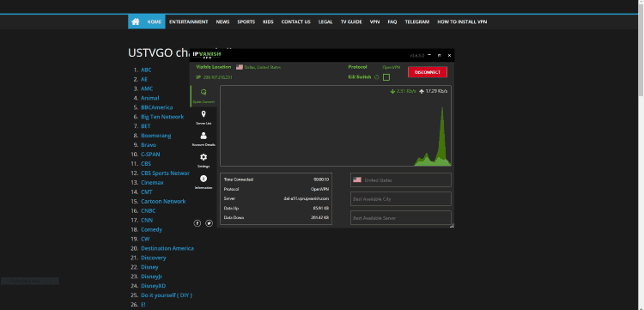Open the CBS Sports Network link
This screenshot has width=644, height=310.
(x=165, y=173)
